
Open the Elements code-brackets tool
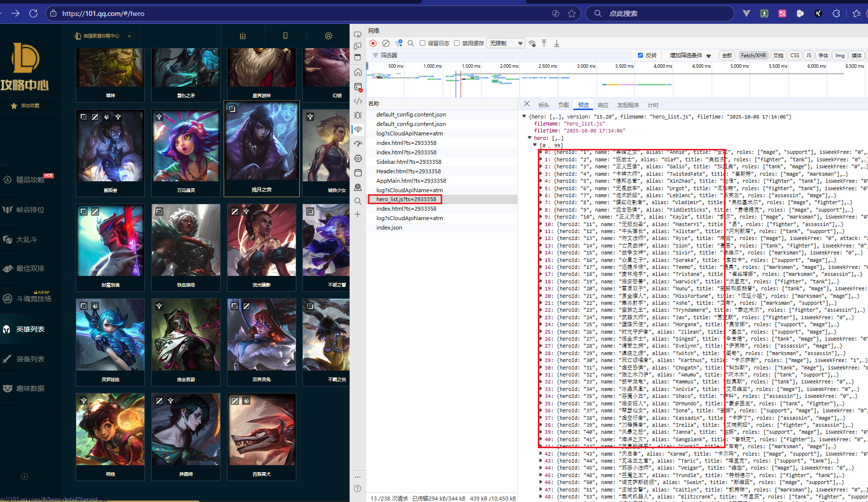[358, 101]
